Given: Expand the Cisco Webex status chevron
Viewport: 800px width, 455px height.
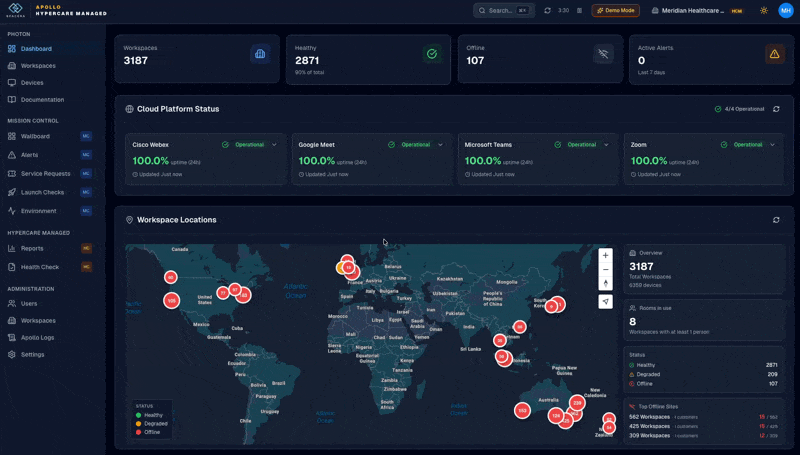Looking at the screenshot, I should pyautogui.click(x=274, y=145).
